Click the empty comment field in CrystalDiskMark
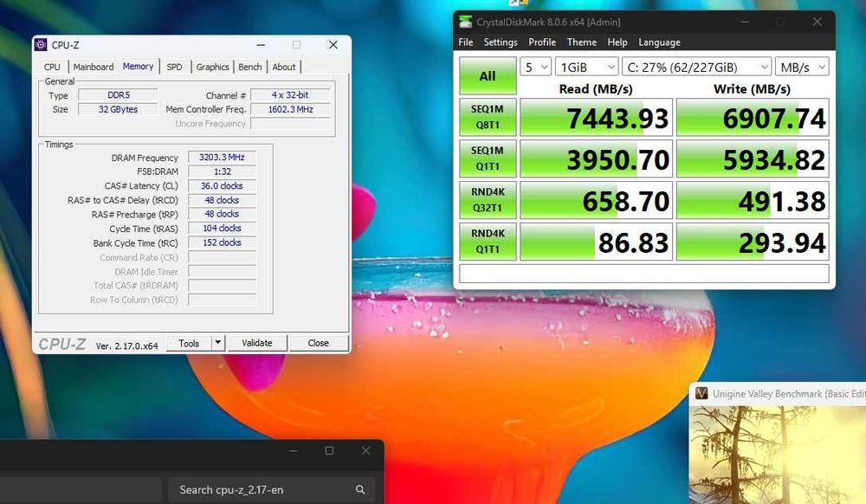 tap(644, 274)
